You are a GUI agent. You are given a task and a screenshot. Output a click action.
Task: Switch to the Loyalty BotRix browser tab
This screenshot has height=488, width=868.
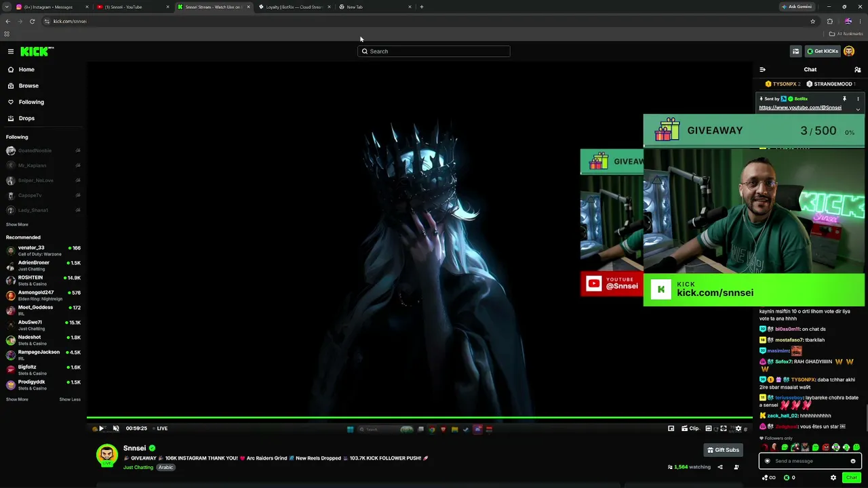(x=295, y=7)
